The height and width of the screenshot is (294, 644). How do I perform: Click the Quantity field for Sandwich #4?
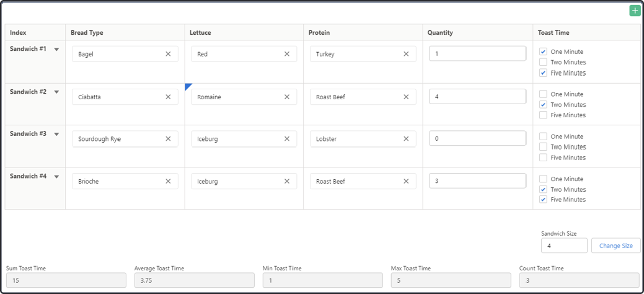coord(478,181)
